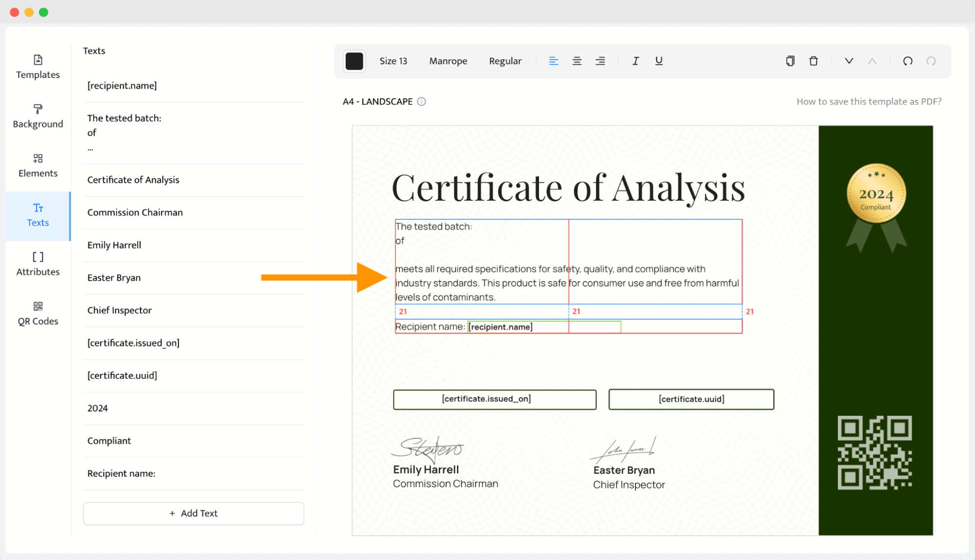Click the 'meets all required specifications' paragraph

(567, 283)
